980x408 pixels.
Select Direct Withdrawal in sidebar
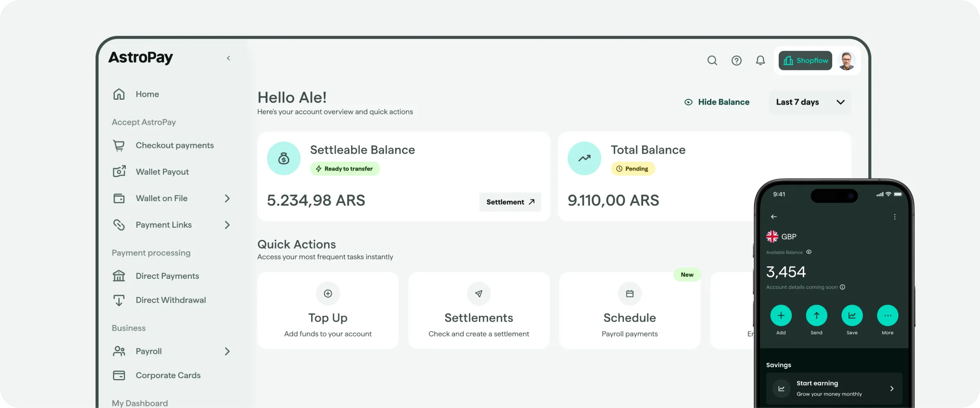[170, 300]
